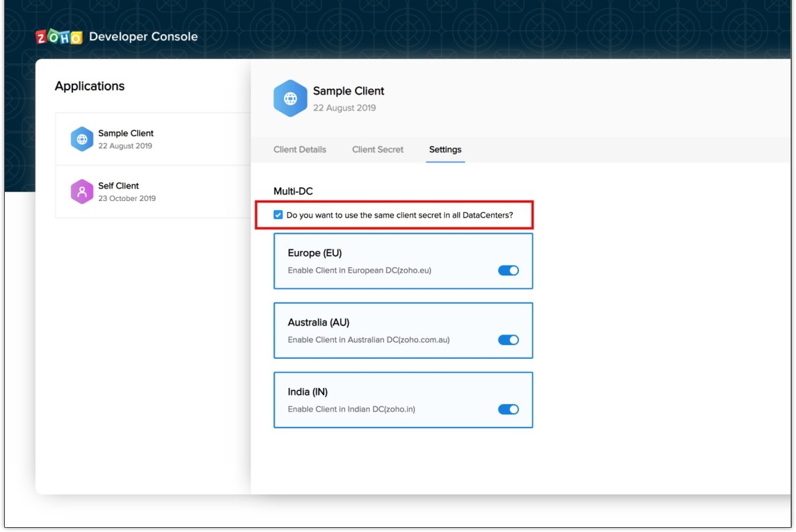Disable the Europe (EU) toggle switch
796x532 pixels.
(x=508, y=271)
